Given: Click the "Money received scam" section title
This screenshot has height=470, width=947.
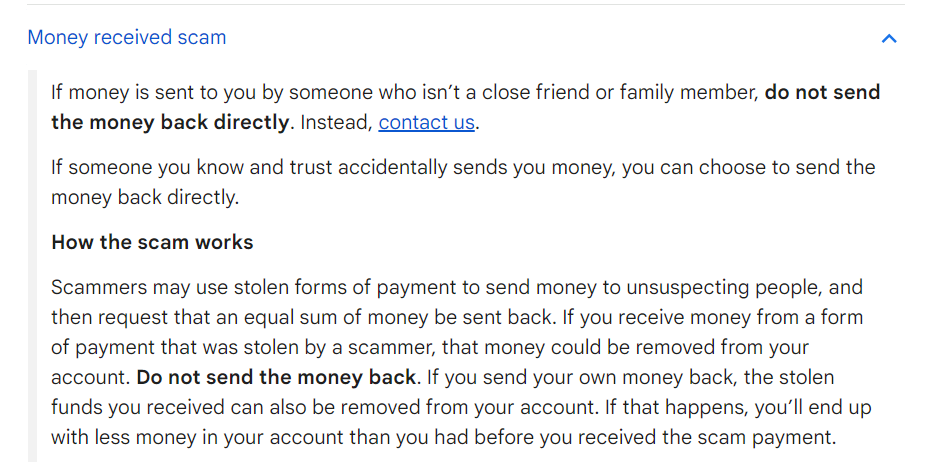Looking at the screenshot, I should [127, 38].
